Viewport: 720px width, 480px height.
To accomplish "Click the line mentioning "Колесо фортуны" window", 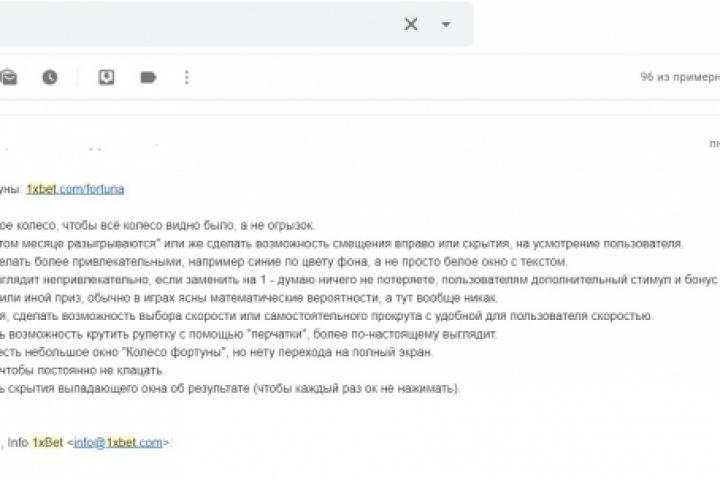I will pyautogui.click(x=200, y=352).
